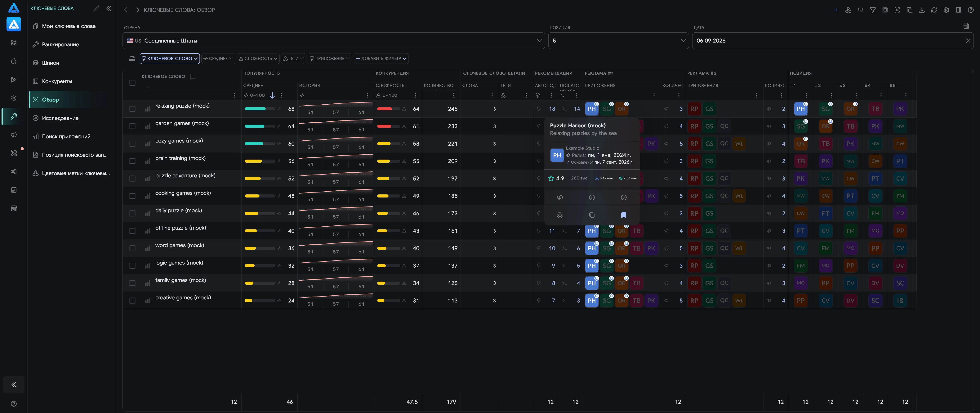The height and width of the screenshot is (413, 980).
Task: Open the three-circles tags icon in top toolbar
Action: click(848, 10)
